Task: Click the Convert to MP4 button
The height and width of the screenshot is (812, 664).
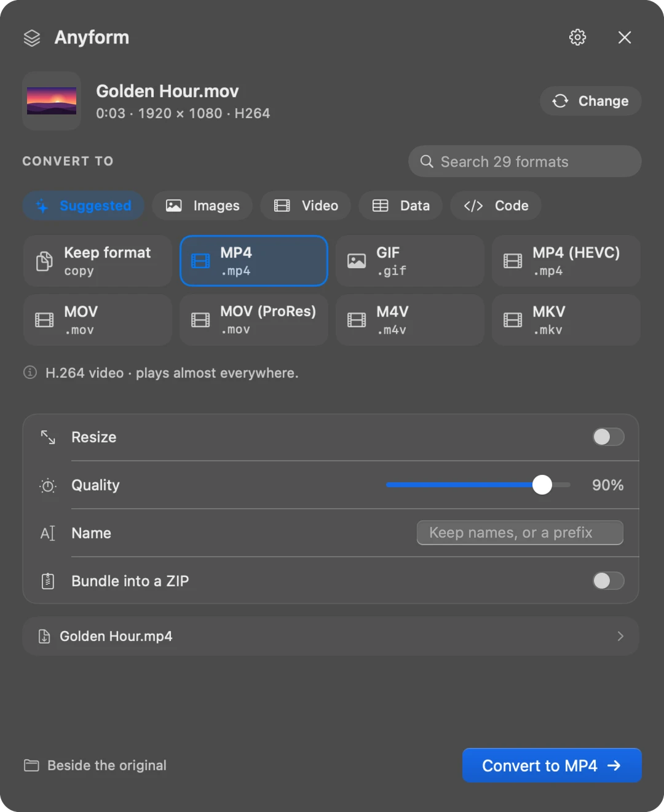Action: [x=552, y=765]
